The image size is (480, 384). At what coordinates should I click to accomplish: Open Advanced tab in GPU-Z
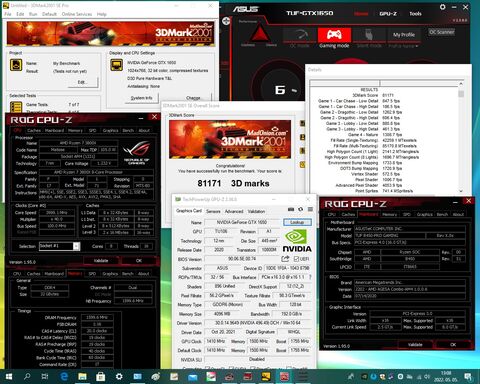coord(234,211)
